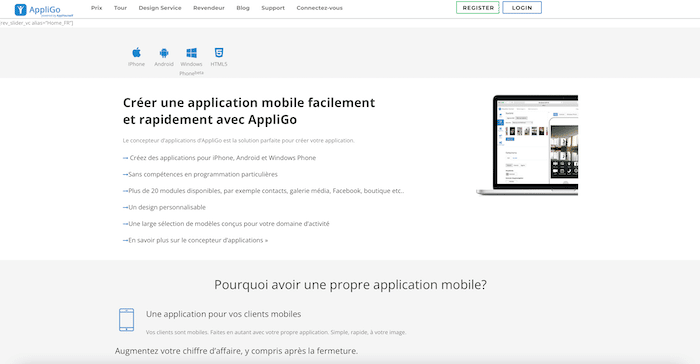Screen dimensions: 700x364
Task: Click 'Augmentez votre chiffre d'affaire' heading
Action: 236,351
